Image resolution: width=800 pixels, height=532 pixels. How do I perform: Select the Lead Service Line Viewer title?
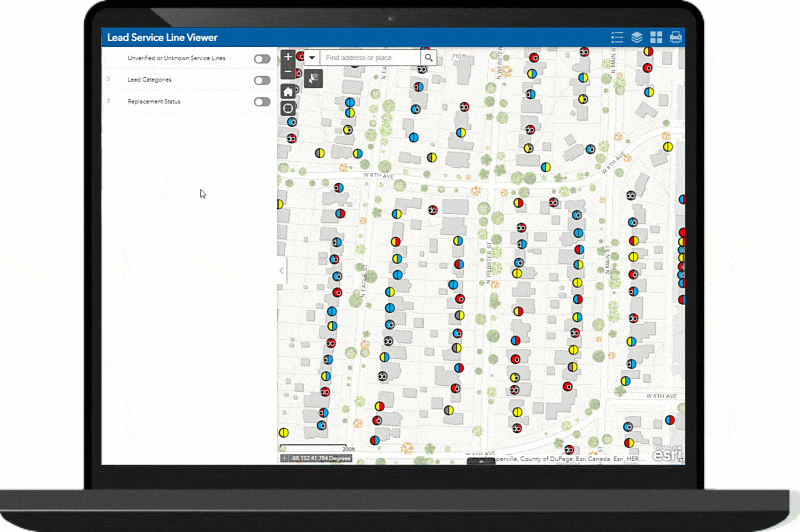pos(162,37)
